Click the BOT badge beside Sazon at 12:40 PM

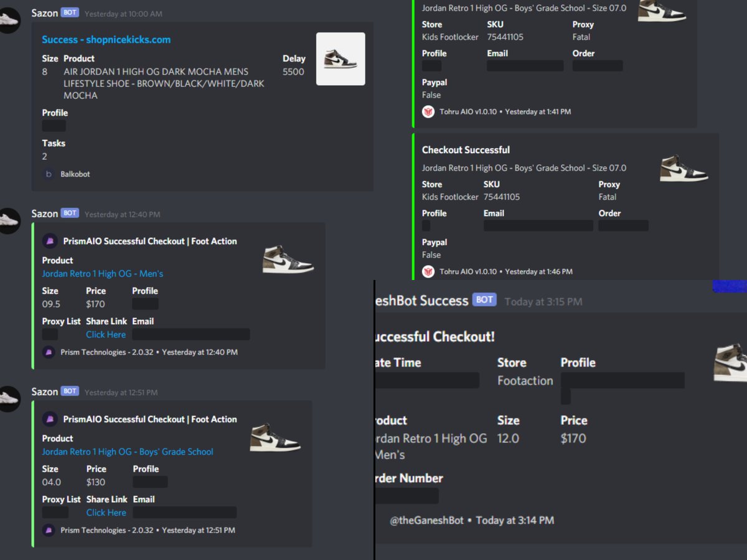[70, 213]
